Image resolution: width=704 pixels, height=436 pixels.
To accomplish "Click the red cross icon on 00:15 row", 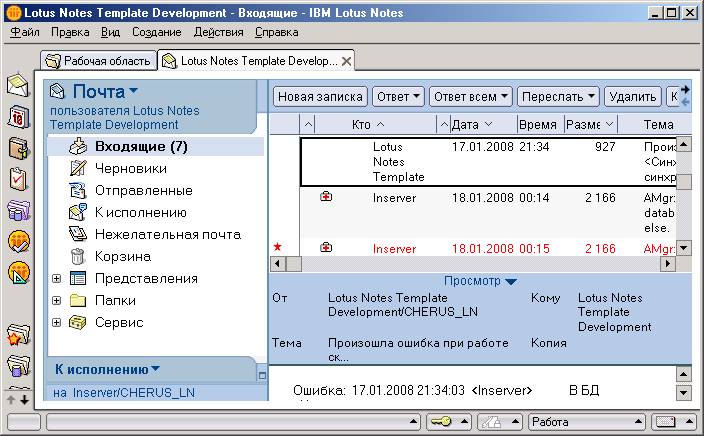I will [326, 247].
